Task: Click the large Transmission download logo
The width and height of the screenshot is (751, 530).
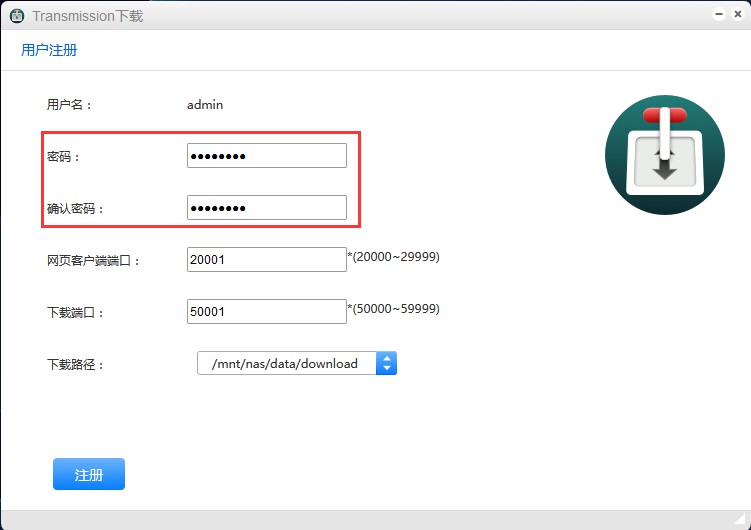Action: click(x=664, y=155)
